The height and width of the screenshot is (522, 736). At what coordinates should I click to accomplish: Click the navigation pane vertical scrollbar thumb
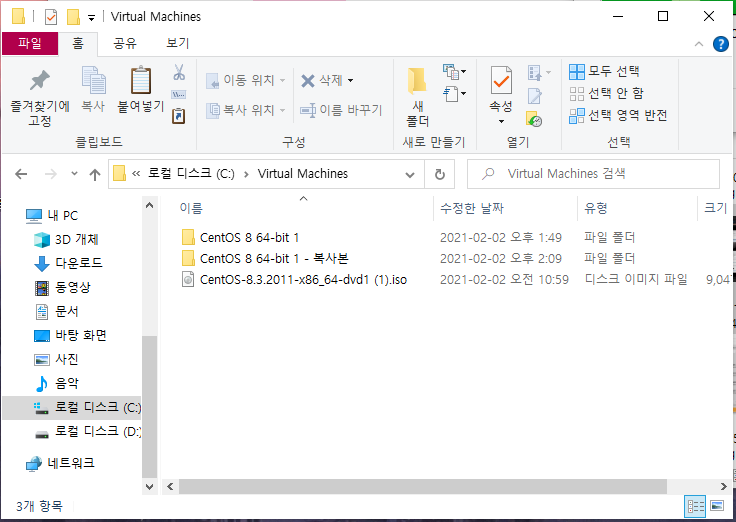[149, 407]
